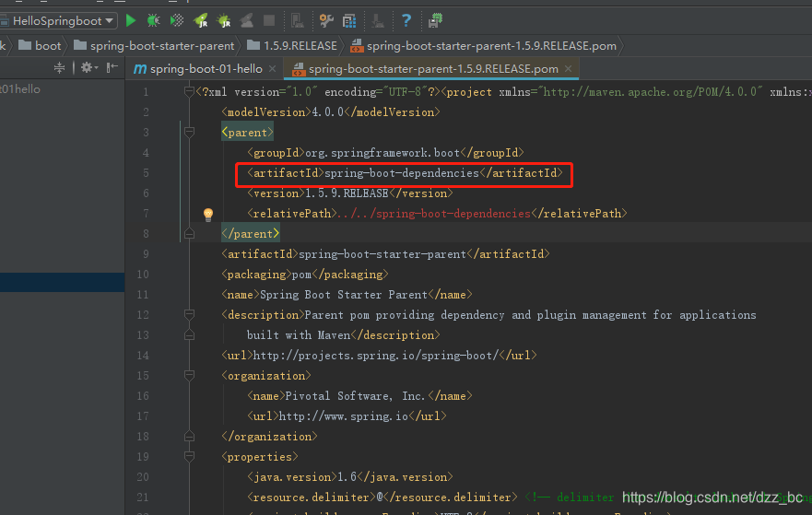
Task: Collapse the properties fold at line 19
Action: [189, 457]
